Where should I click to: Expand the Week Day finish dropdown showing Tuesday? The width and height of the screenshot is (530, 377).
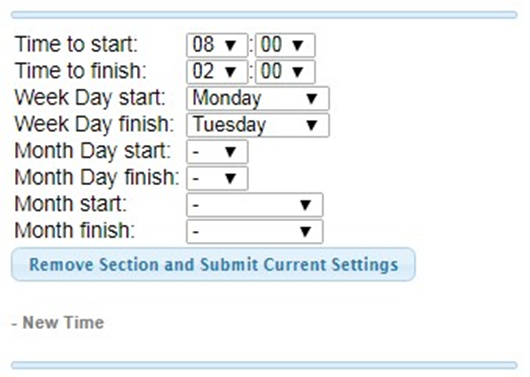tap(258, 125)
